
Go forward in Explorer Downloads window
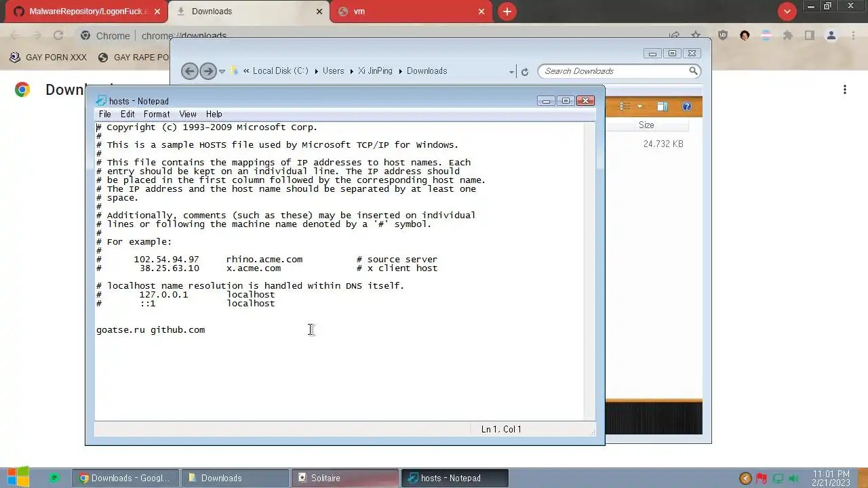[x=208, y=70]
